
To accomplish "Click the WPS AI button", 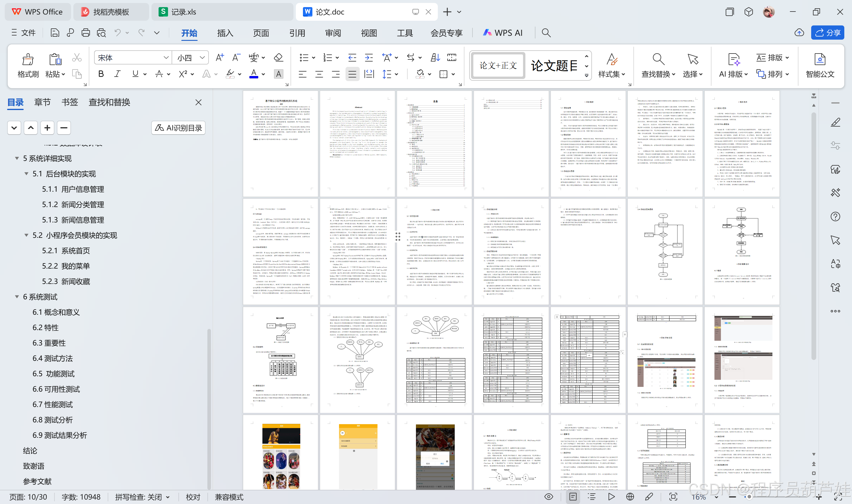I will [503, 33].
